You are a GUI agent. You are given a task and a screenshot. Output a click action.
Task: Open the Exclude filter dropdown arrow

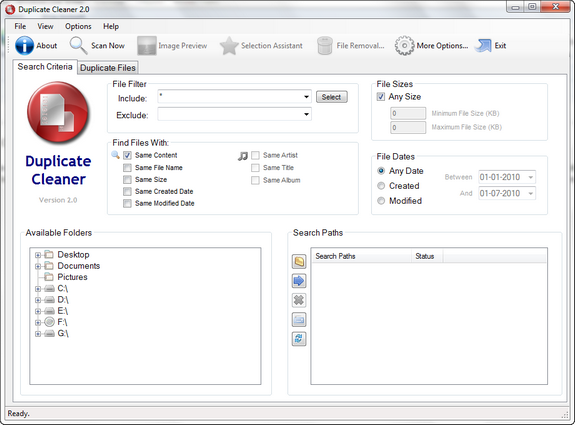tap(306, 114)
